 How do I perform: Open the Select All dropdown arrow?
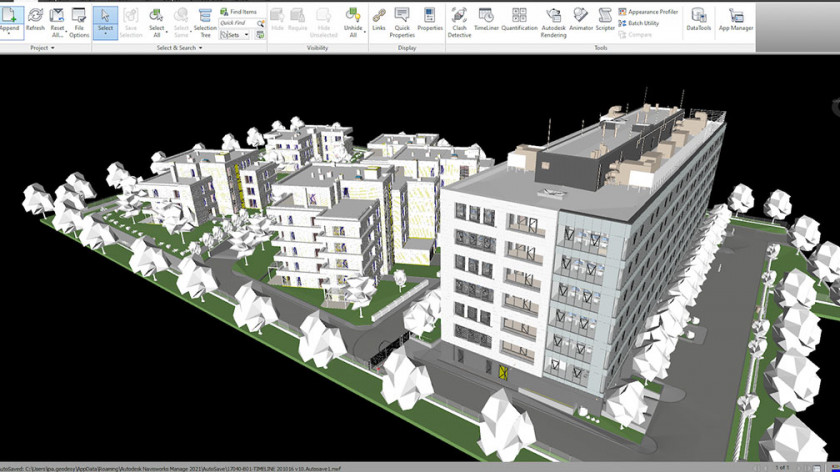tap(167, 32)
